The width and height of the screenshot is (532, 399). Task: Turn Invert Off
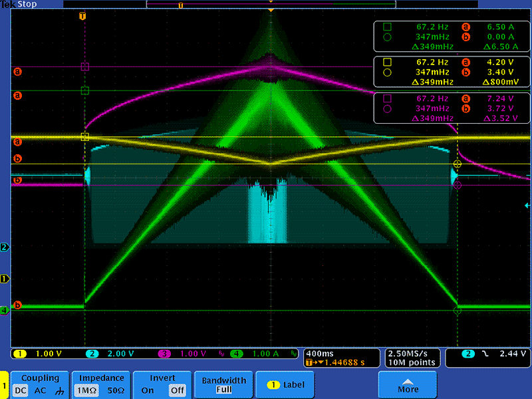pos(178,390)
